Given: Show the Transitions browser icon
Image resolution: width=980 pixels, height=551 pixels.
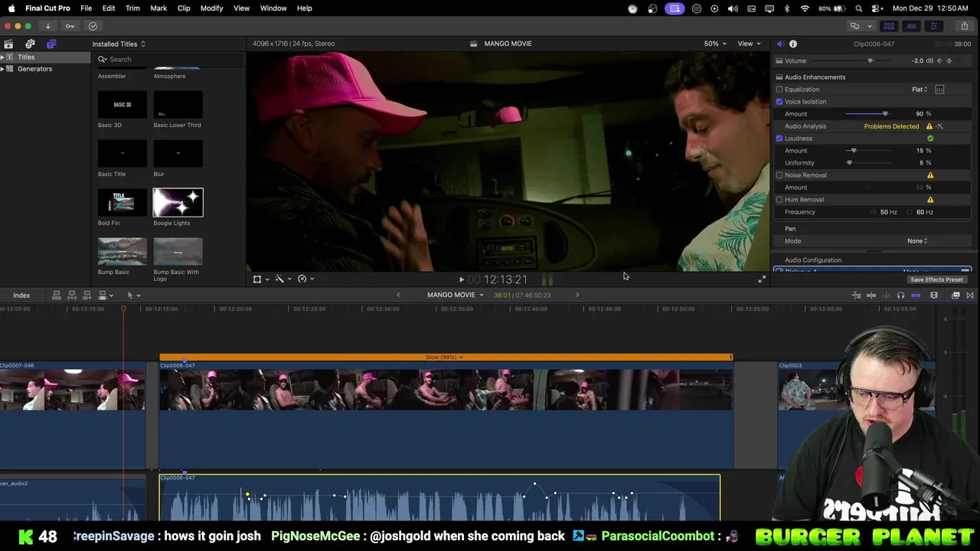Looking at the screenshot, I should (x=970, y=295).
